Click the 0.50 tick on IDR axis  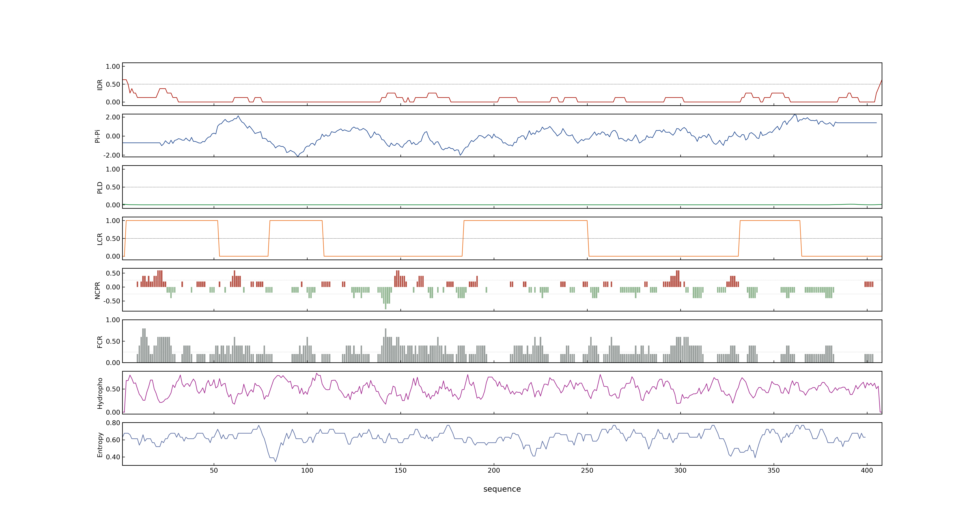tap(113, 85)
